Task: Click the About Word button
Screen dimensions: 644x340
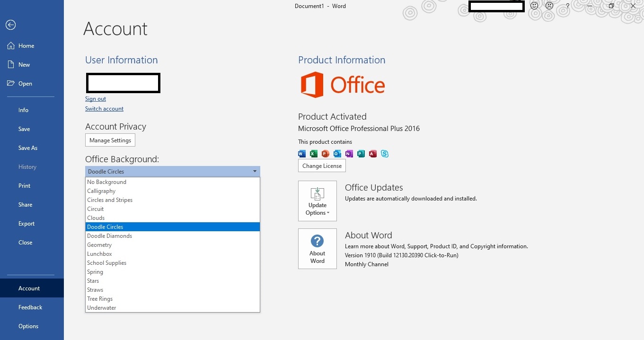Action: 318,249
